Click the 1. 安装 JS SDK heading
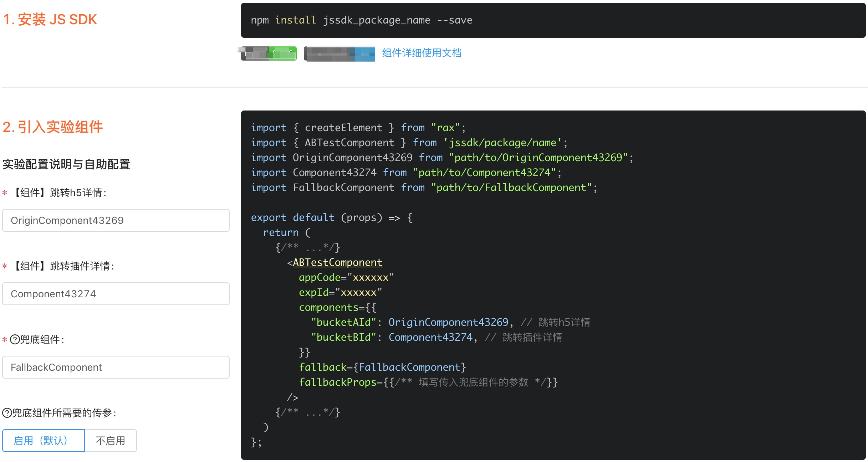868x462 pixels. tap(50, 20)
